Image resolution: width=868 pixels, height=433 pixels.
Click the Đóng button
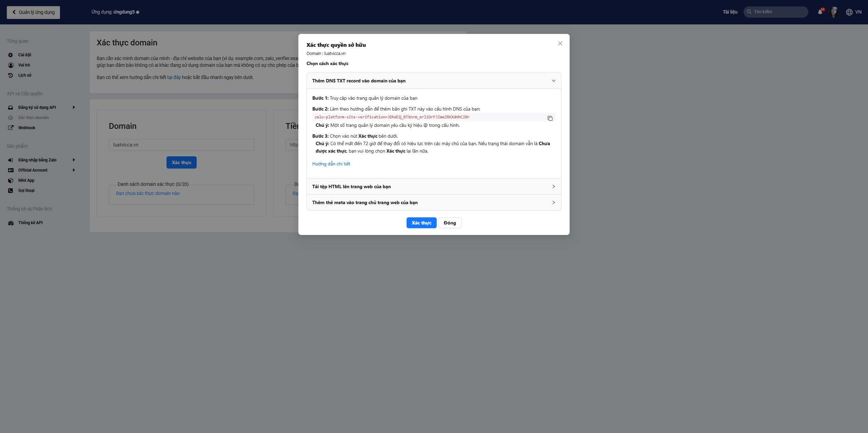click(450, 223)
